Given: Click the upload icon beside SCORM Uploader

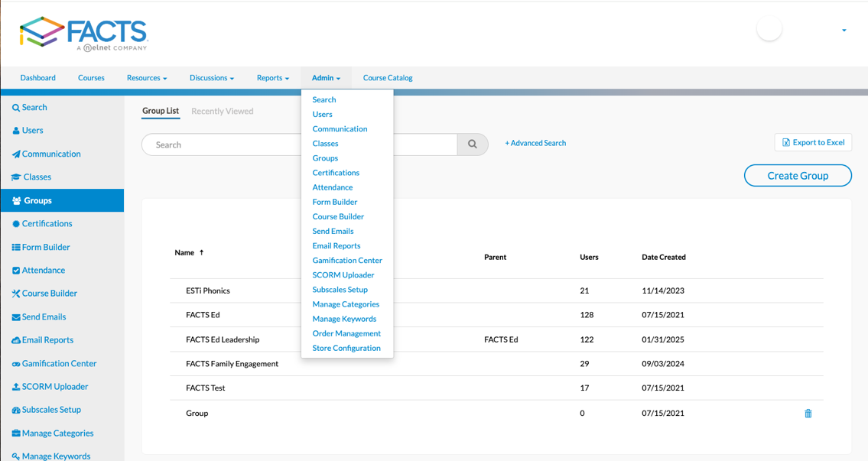Looking at the screenshot, I should click(x=16, y=387).
